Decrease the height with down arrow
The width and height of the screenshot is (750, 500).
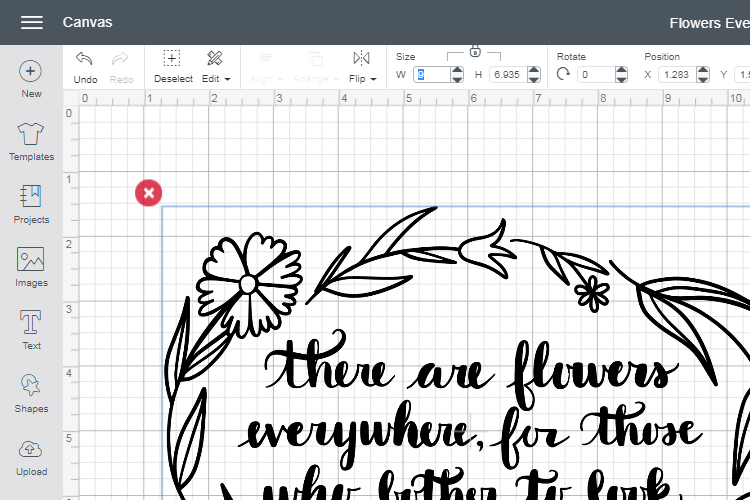pyautogui.click(x=534, y=78)
